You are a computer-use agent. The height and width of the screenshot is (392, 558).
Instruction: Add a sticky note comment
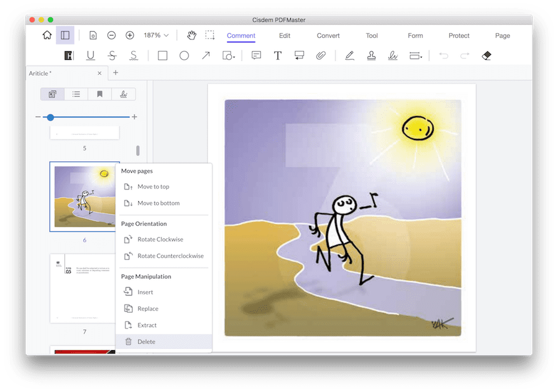point(256,56)
